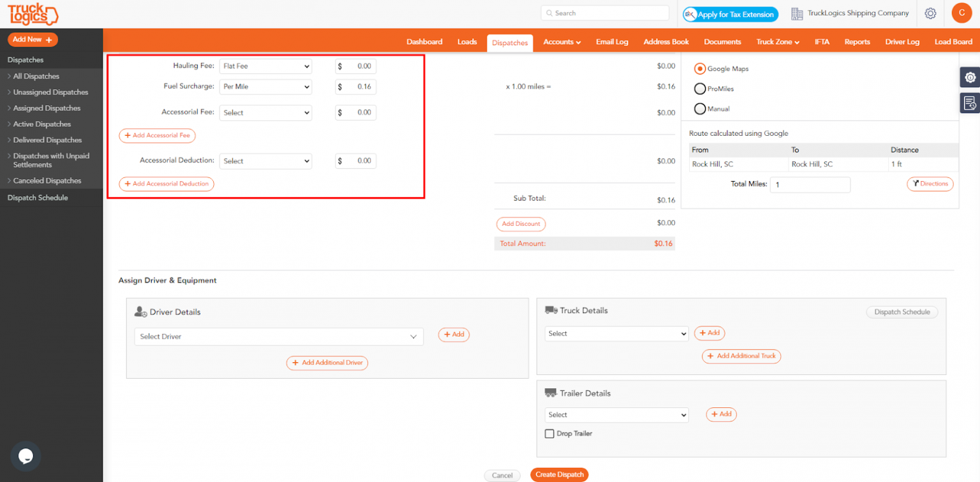Open the document history panel on the right edge
980x482 pixels.
pos(970,102)
